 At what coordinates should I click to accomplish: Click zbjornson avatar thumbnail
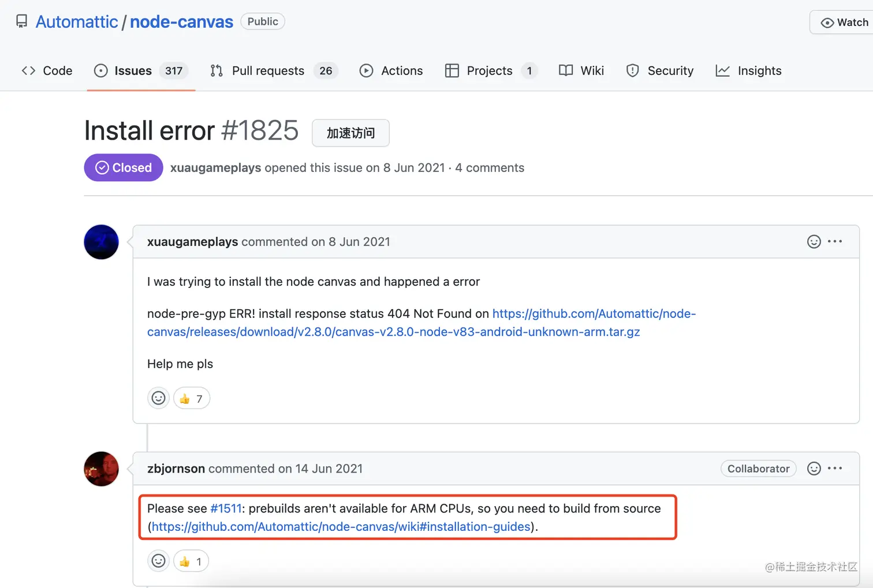coord(101,469)
